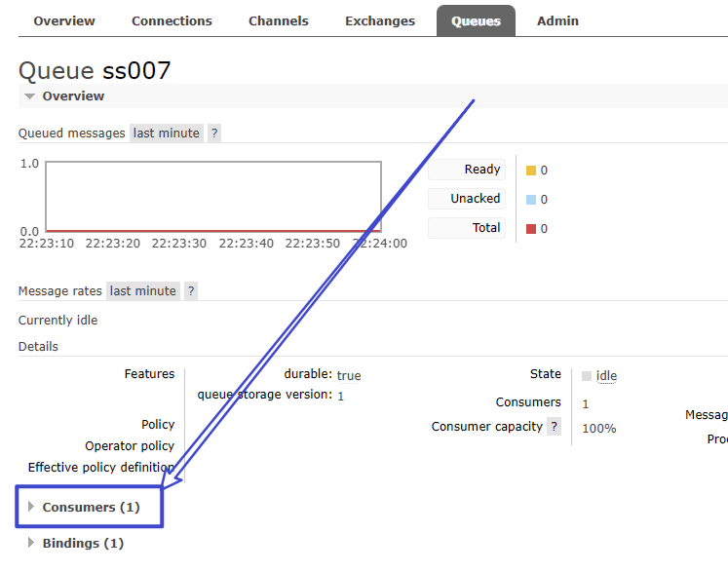Expand the Bindings (1) section
This screenshot has height=571, width=728.
83,543
